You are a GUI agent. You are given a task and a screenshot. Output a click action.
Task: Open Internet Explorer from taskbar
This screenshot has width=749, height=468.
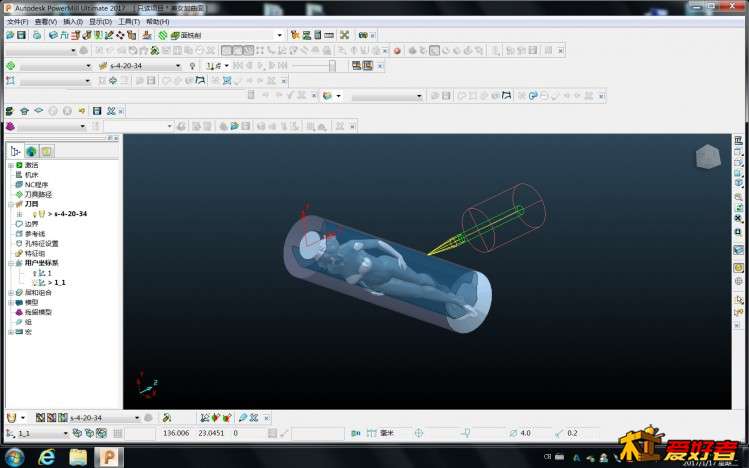[x=46, y=457]
